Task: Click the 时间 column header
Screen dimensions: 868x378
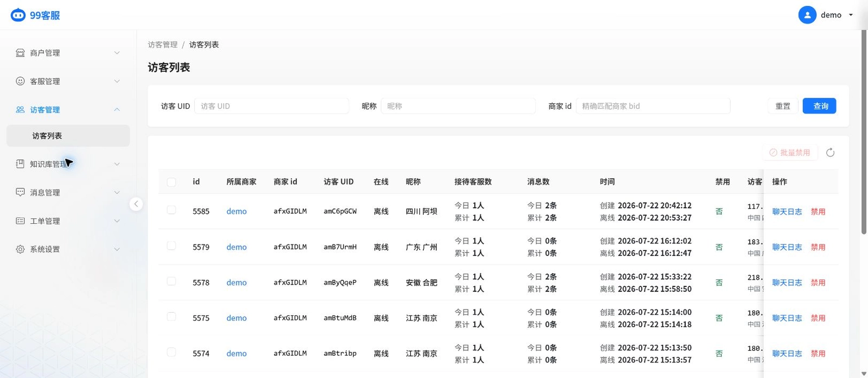Action: click(607, 182)
